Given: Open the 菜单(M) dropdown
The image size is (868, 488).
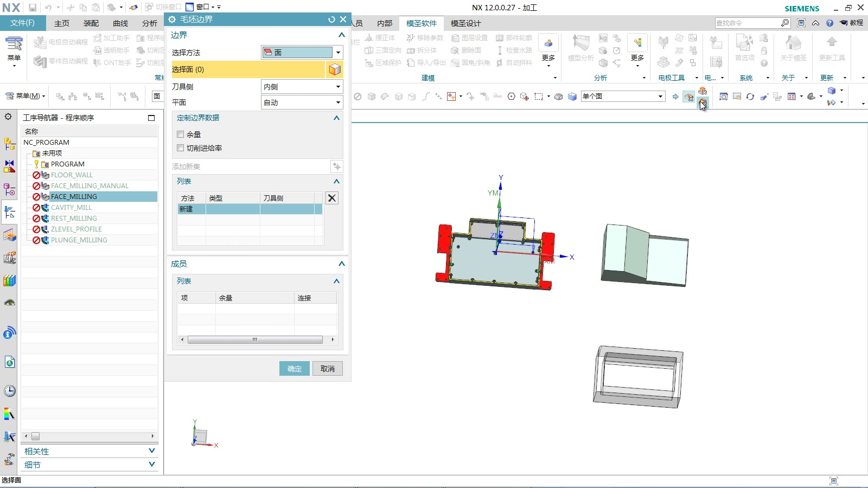Looking at the screenshot, I should (25, 96).
